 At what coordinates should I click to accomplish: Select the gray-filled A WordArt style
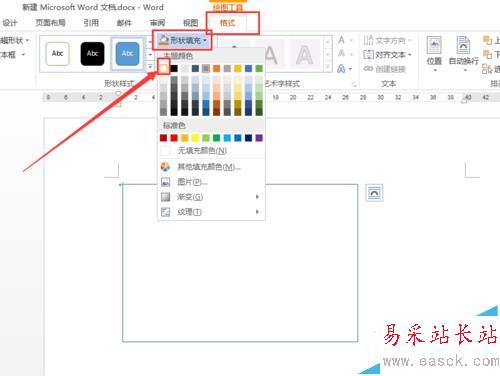(270, 55)
